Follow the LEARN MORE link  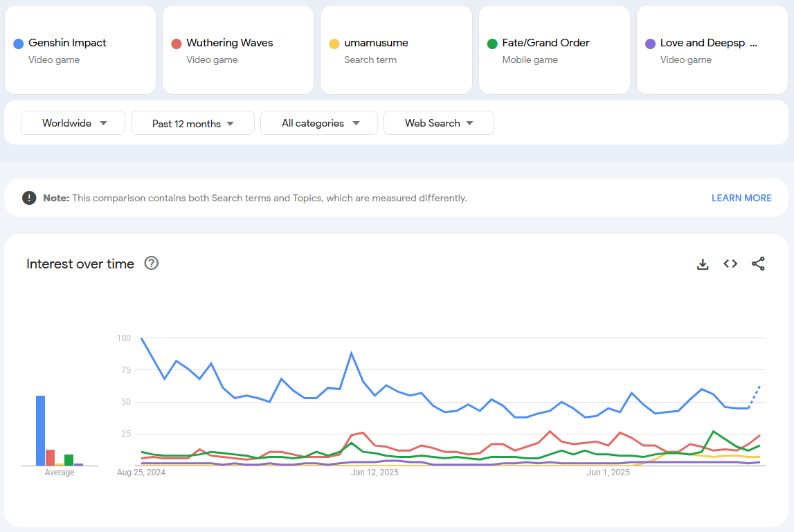pyautogui.click(x=741, y=198)
